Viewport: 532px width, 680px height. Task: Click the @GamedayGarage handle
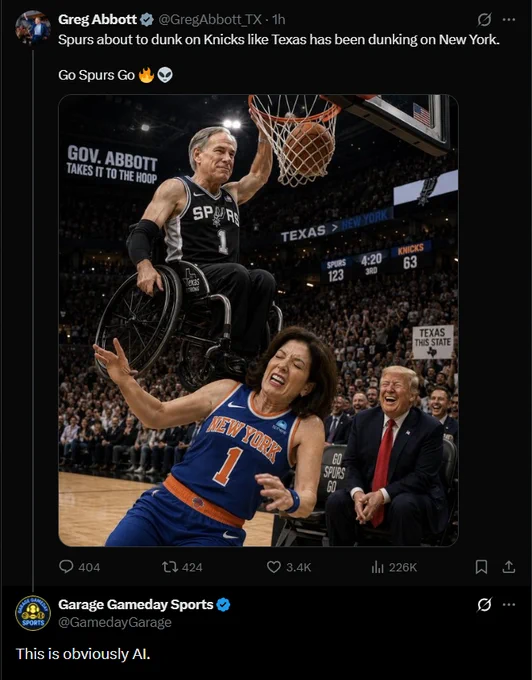click(x=115, y=622)
